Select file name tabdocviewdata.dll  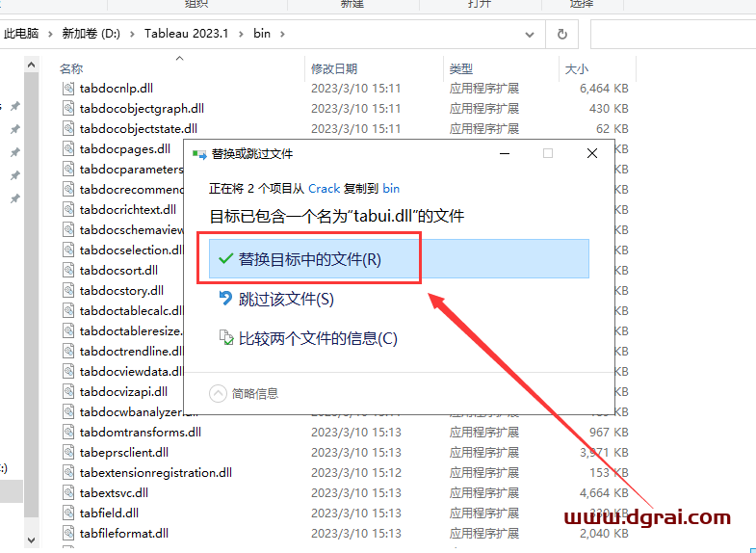[x=131, y=372]
